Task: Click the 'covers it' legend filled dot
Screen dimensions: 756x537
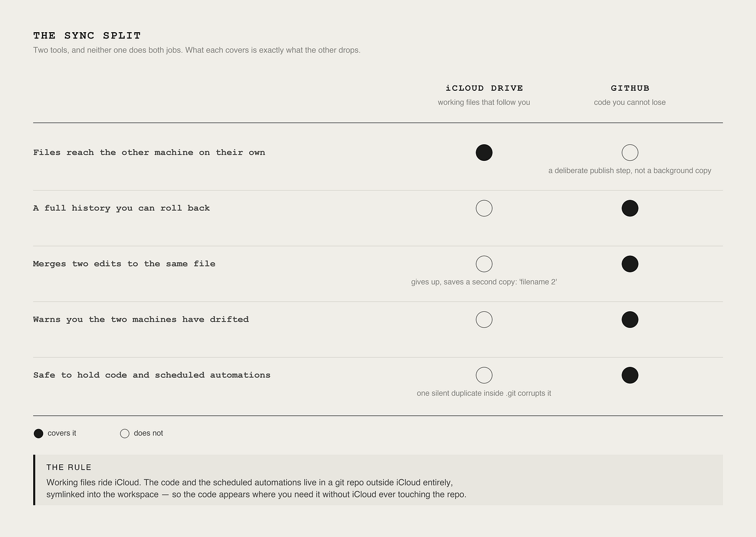Action: point(38,434)
